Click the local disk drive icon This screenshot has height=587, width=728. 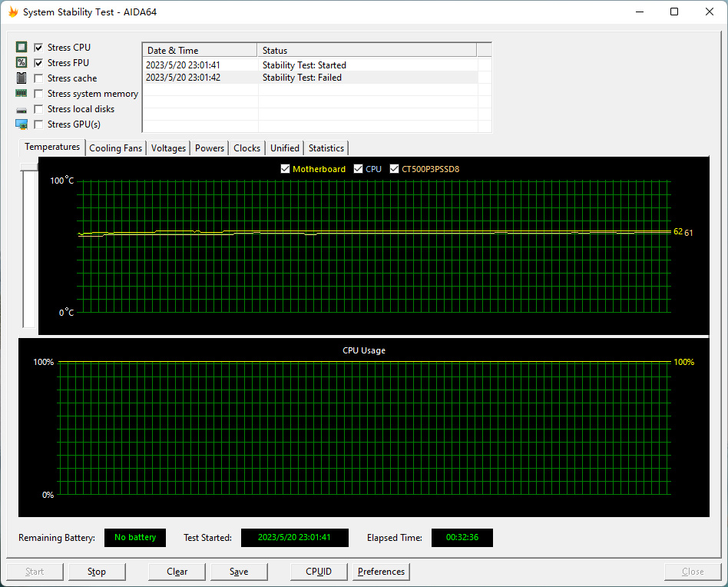[x=22, y=110]
